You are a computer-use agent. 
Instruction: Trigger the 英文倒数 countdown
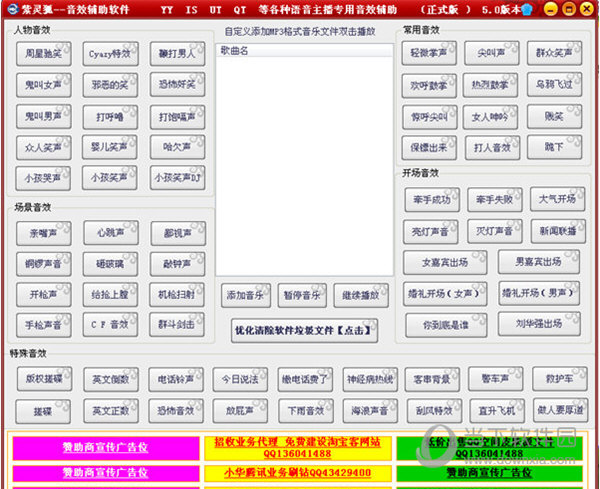point(111,380)
